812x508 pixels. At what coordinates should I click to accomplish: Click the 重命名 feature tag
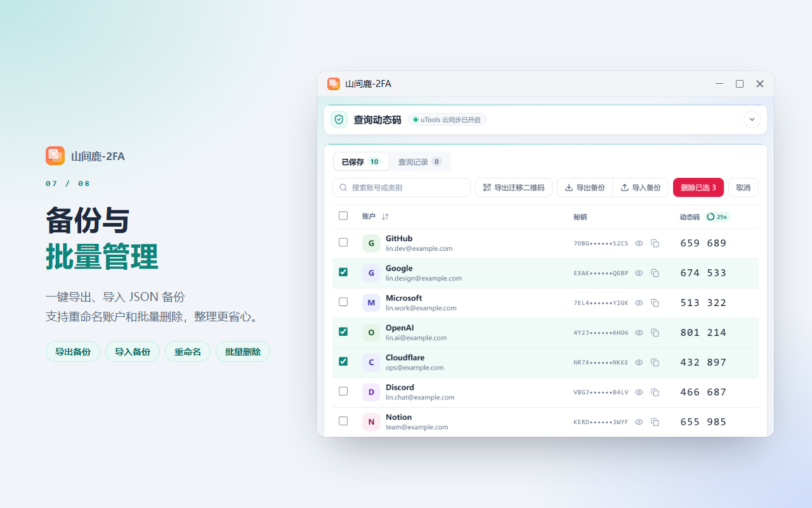pyautogui.click(x=188, y=352)
